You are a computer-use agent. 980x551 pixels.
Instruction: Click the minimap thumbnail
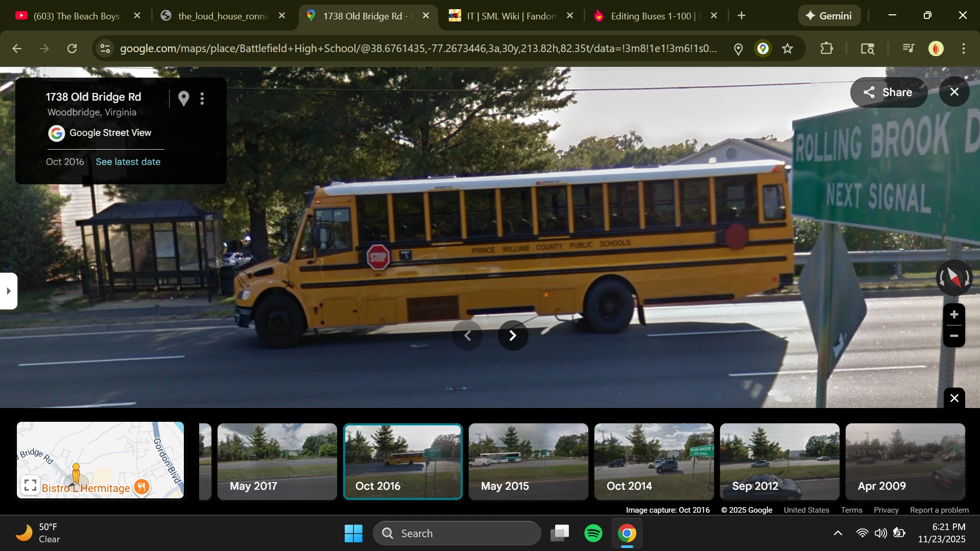pos(100,460)
